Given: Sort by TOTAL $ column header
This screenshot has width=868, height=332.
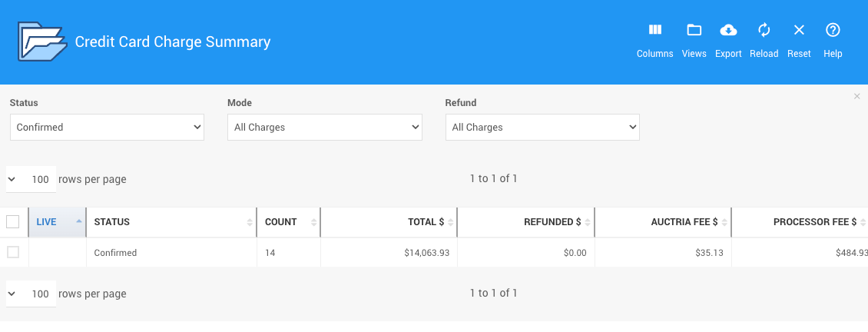Looking at the screenshot, I should (x=426, y=222).
